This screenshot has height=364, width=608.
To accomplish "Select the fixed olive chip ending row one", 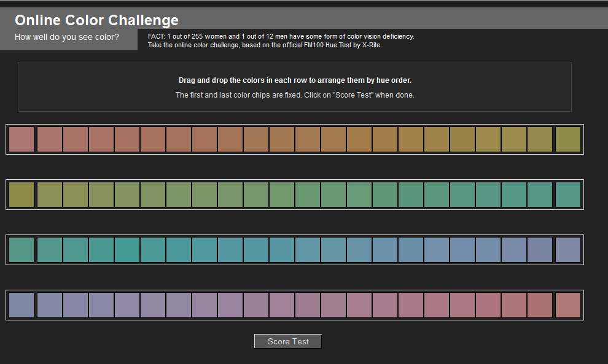I will (x=567, y=139).
